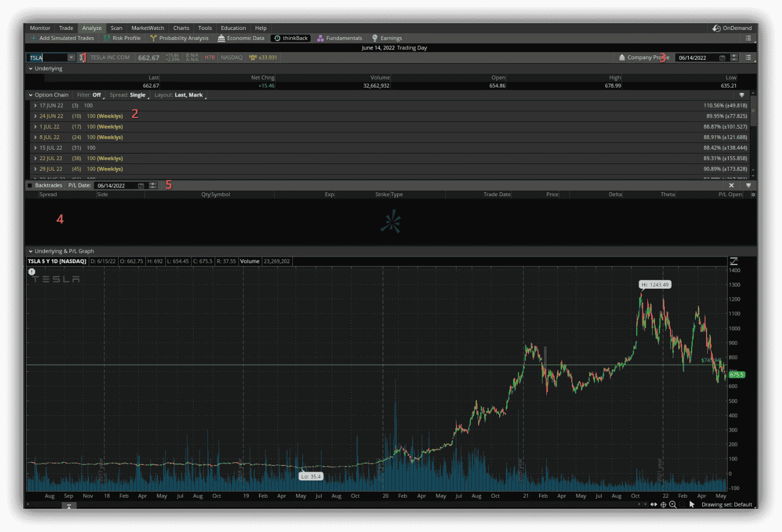The image size is (782, 532).
Task: Open the list menu icon right of date stepper
Action: tap(749, 58)
